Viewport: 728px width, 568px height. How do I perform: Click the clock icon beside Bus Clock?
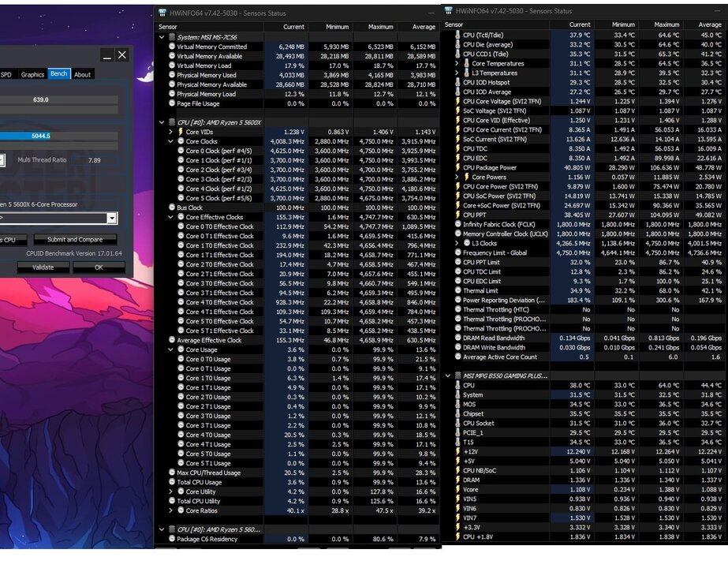(172, 207)
